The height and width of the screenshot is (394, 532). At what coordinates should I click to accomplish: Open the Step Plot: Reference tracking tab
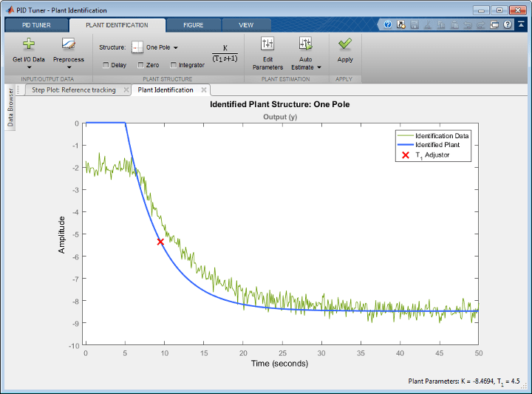[x=73, y=90]
